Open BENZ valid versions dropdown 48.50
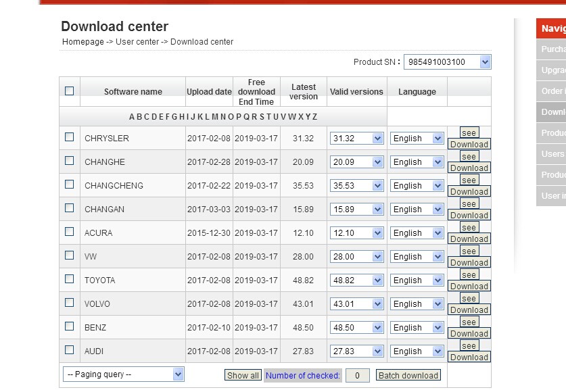This screenshot has height=392, width=566. coord(356,328)
